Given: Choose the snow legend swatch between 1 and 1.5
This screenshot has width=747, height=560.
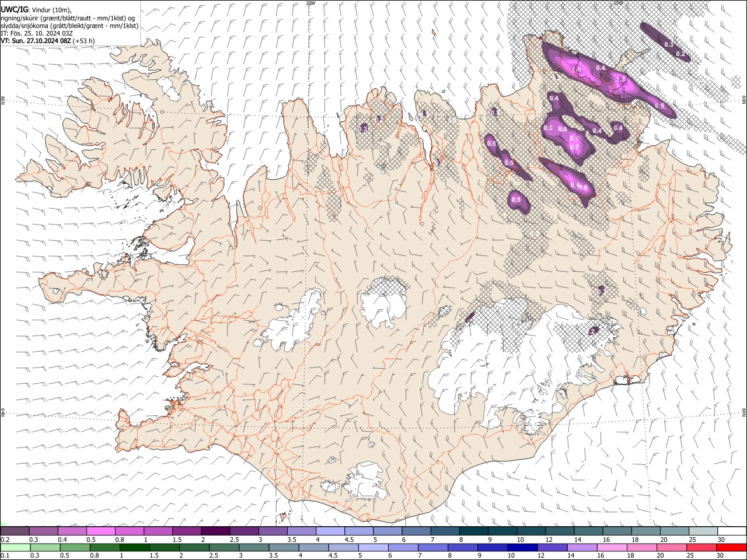Looking at the screenshot, I should click(158, 531).
